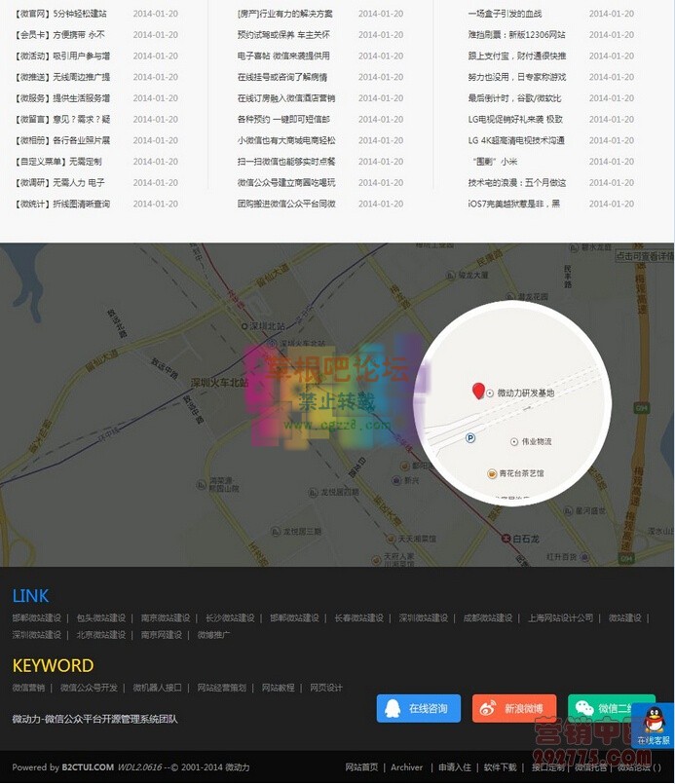Open article 【微服务】提供生活服务增
Screen dimensions: 675x784
(62, 98)
